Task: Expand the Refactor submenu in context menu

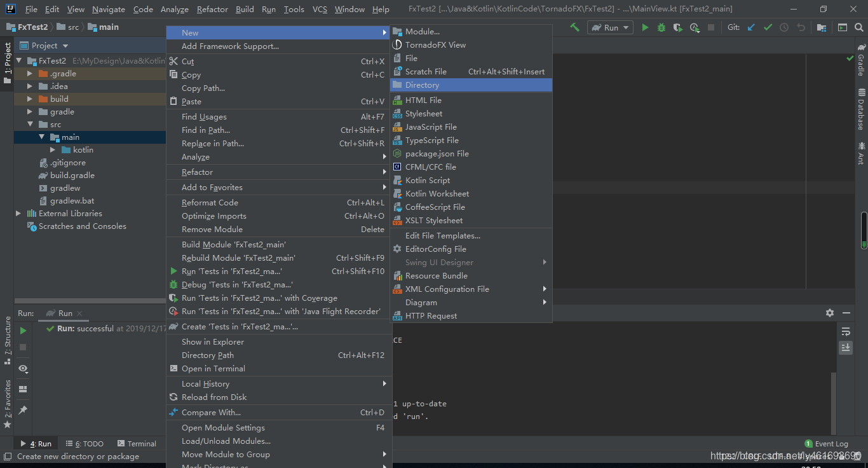Action: coord(278,172)
